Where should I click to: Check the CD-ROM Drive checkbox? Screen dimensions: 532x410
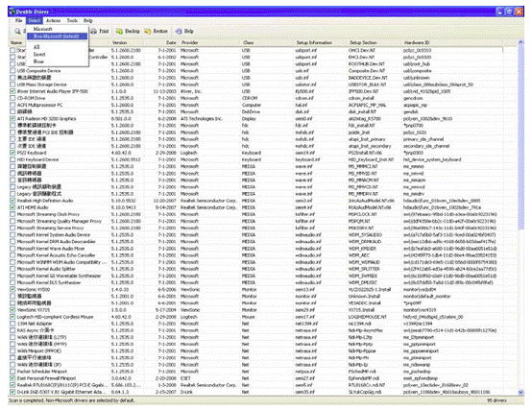tap(12, 98)
